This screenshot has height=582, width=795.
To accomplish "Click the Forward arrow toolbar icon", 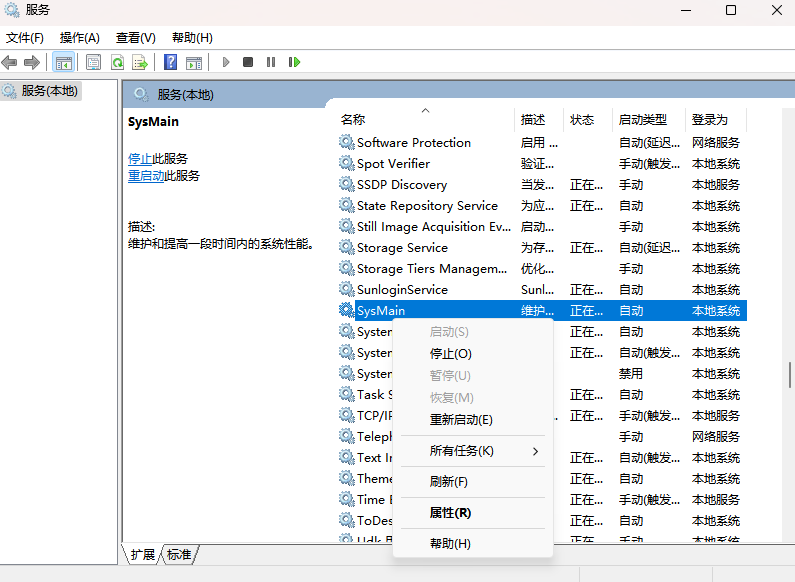I will 31,62.
